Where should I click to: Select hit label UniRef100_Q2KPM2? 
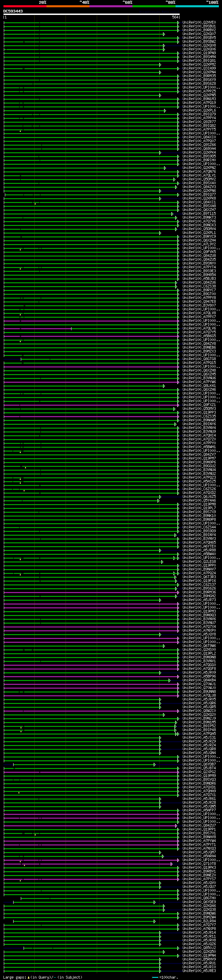pyautogui.click(x=199, y=65)
